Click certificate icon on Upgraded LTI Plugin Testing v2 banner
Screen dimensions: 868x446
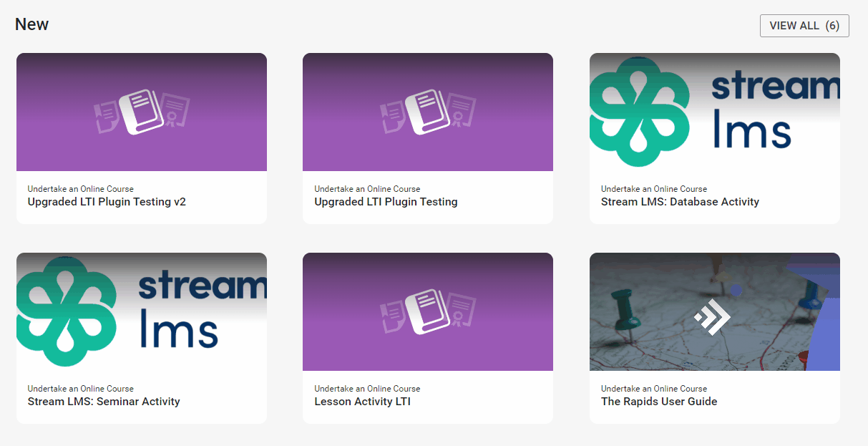[176, 112]
